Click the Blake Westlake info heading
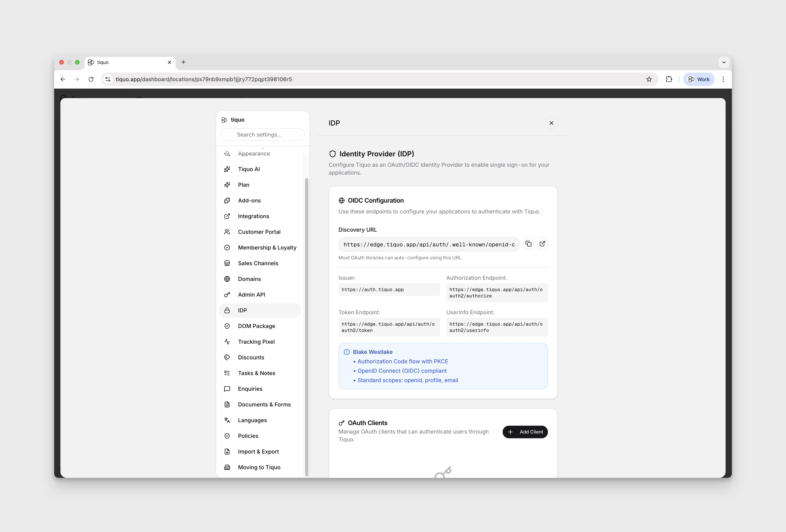786x532 pixels. point(372,352)
